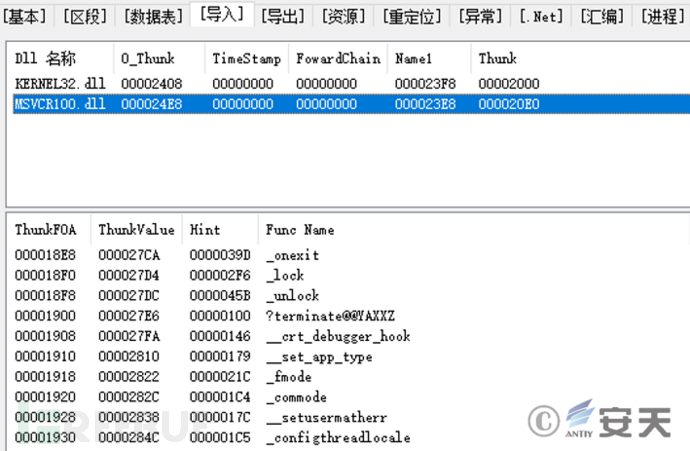Screen dimensions: 690x451
Task: Select the __setusermatherr entry
Action: pyautogui.click(x=327, y=417)
